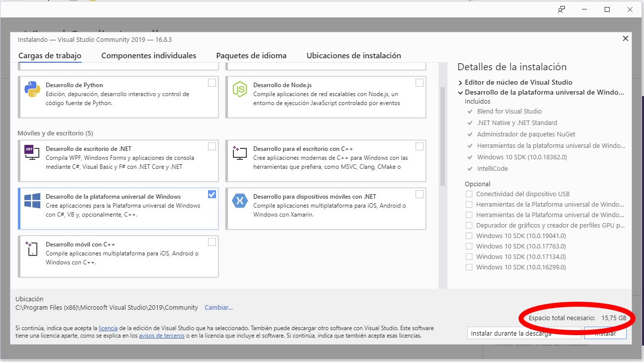Open the licencia link
This screenshot has height=362, width=644.
coord(108,329)
